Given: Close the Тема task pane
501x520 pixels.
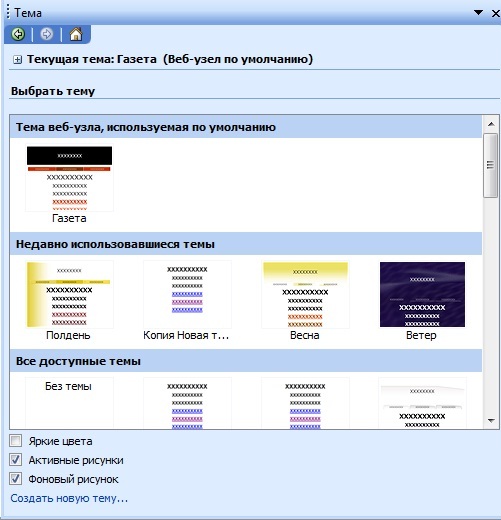Looking at the screenshot, I should (496, 13).
